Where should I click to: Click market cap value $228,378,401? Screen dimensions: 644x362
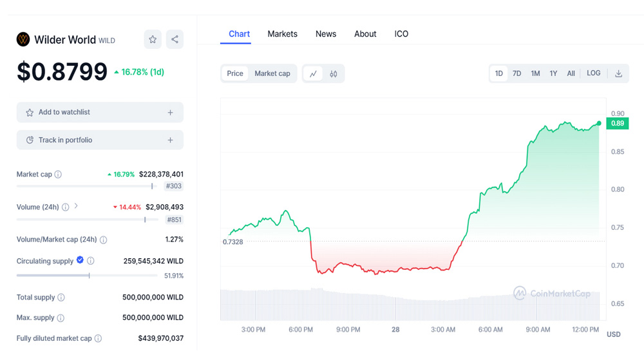(x=161, y=174)
